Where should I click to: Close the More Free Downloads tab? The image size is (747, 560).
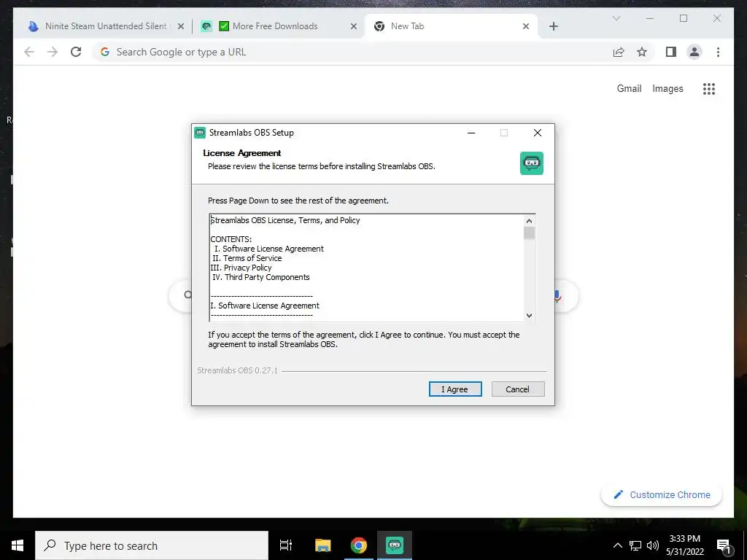point(354,27)
